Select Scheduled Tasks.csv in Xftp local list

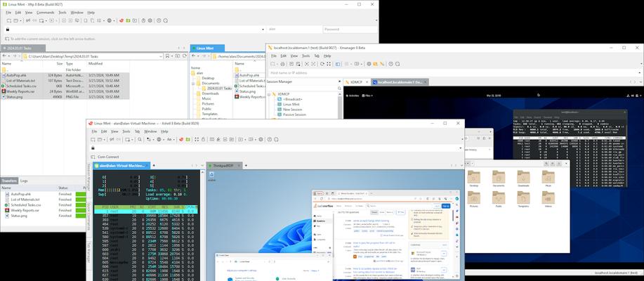click(x=65, y=86)
